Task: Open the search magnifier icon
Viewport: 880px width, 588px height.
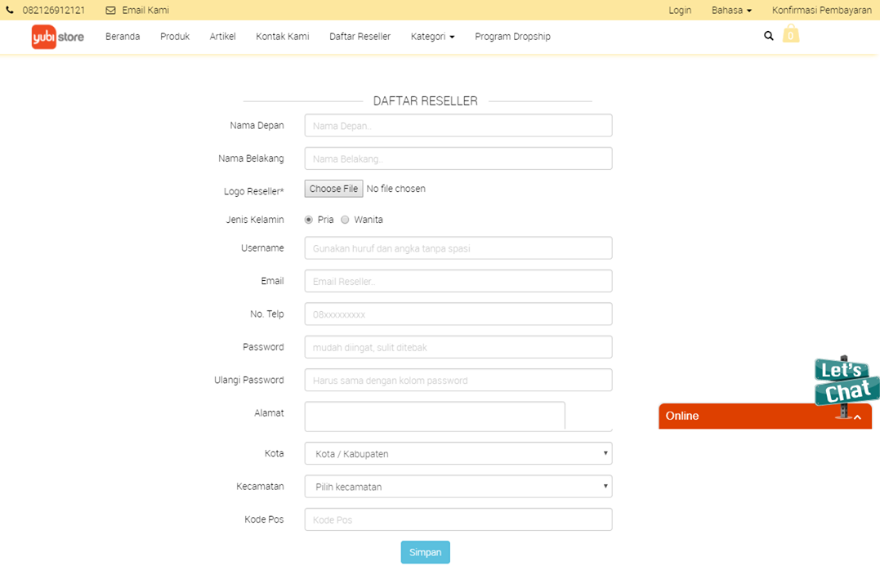Action: [x=768, y=36]
